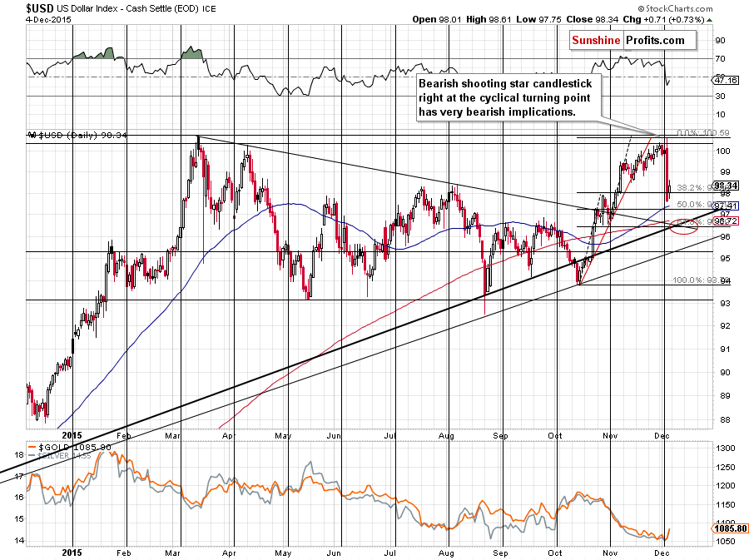Click the red ellipse target marker
The width and height of the screenshot is (749, 560).
coord(684,225)
